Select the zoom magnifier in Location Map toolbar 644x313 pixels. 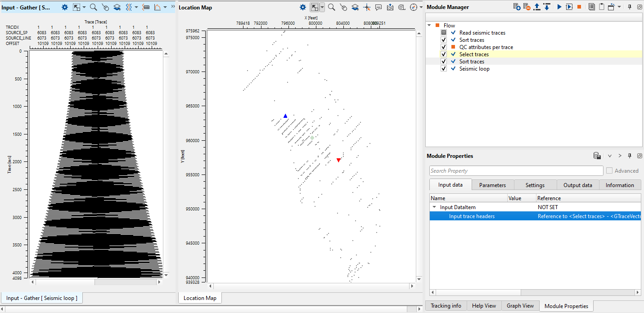coord(331,7)
